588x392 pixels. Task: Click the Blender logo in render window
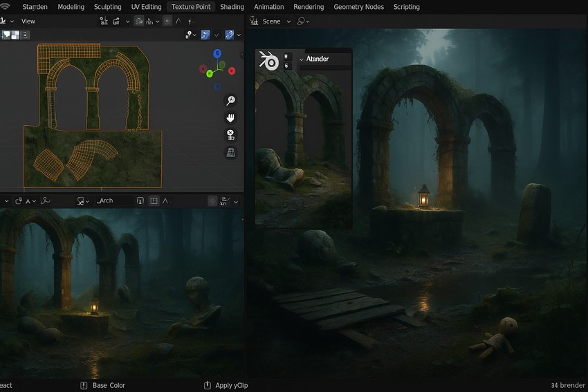coord(268,62)
